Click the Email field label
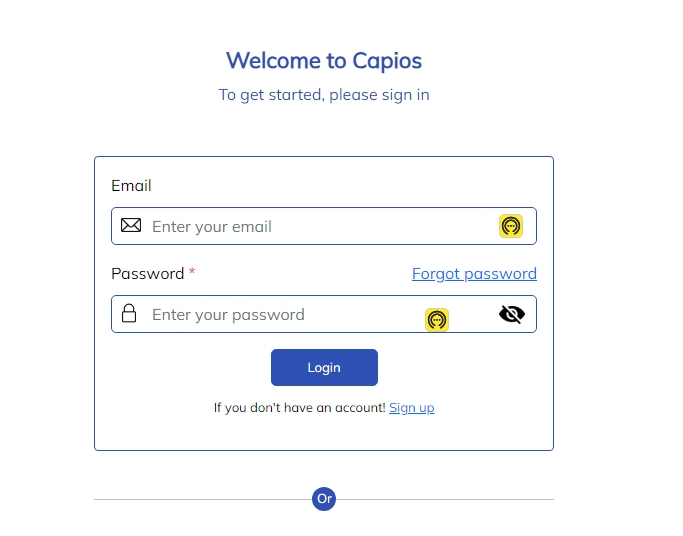Image resolution: width=683 pixels, height=536 pixels. (x=131, y=186)
